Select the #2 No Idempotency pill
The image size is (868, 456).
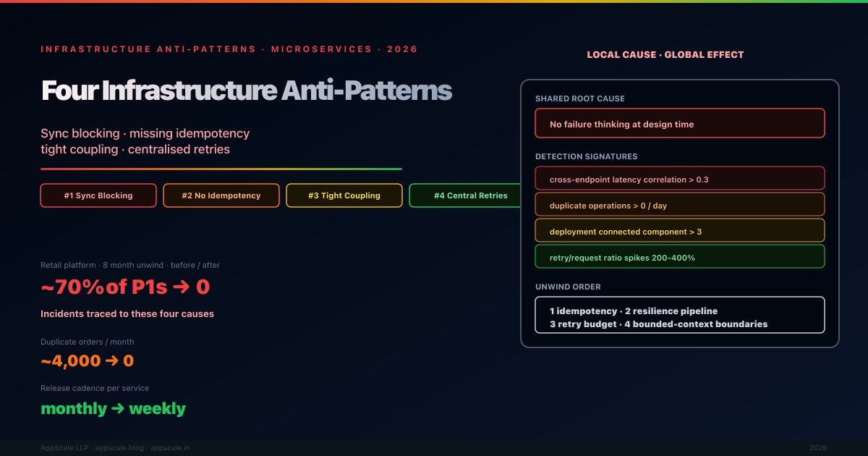(221, 195)
